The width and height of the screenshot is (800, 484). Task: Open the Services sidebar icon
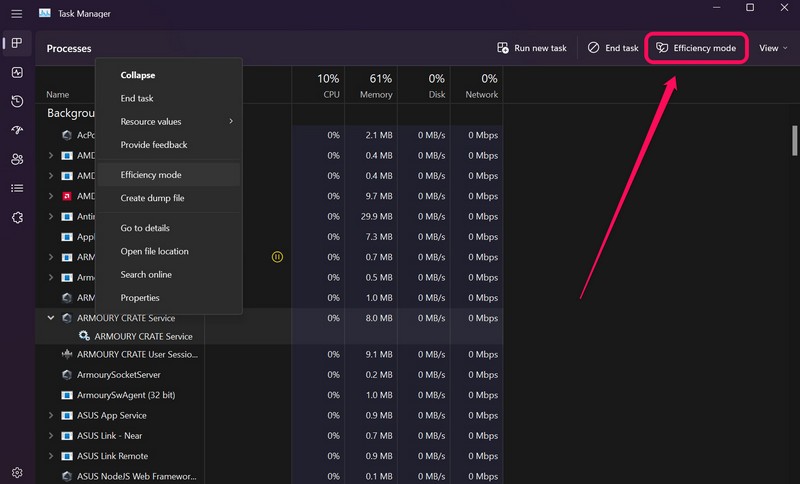pos(17,217)
